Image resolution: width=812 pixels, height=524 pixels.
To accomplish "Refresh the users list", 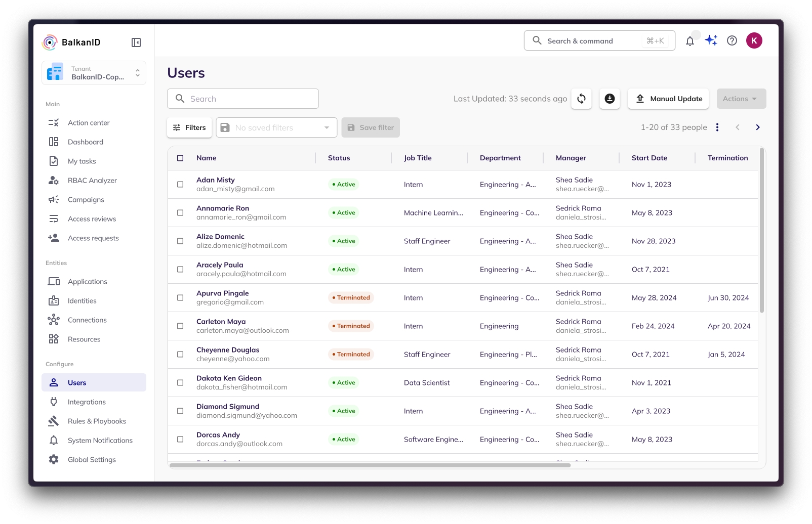I will click(x=581, y=99).
